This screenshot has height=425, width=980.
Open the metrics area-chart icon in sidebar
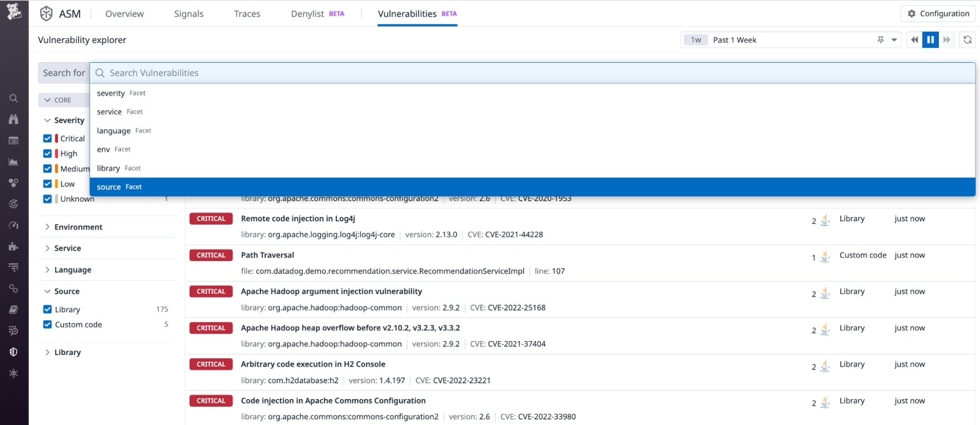coord(14,161)
